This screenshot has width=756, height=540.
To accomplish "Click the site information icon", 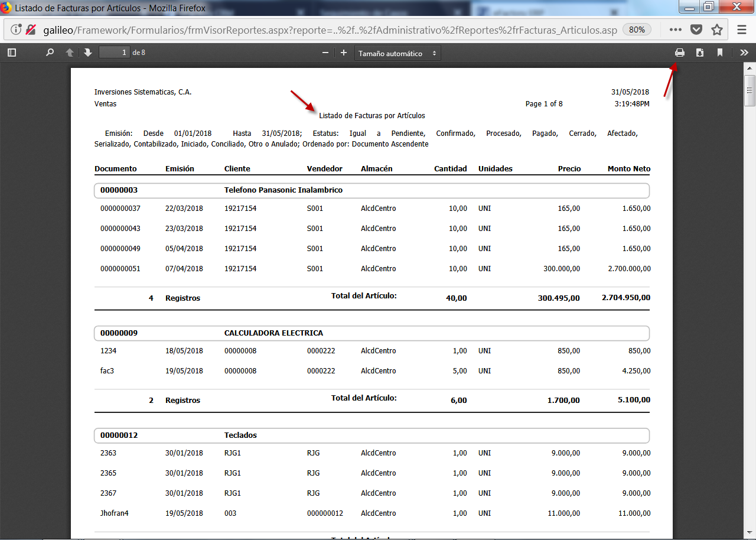I will click(x=17, y=30).
